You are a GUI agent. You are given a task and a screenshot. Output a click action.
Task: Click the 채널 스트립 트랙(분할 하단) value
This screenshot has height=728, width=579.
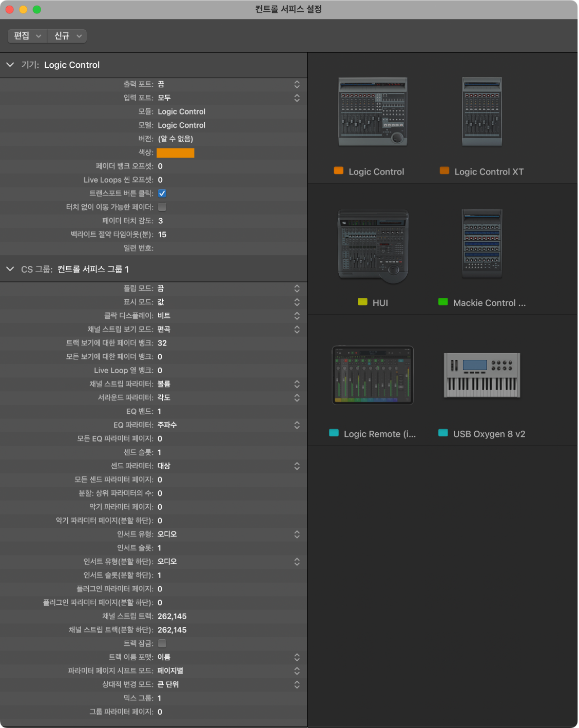172,630
